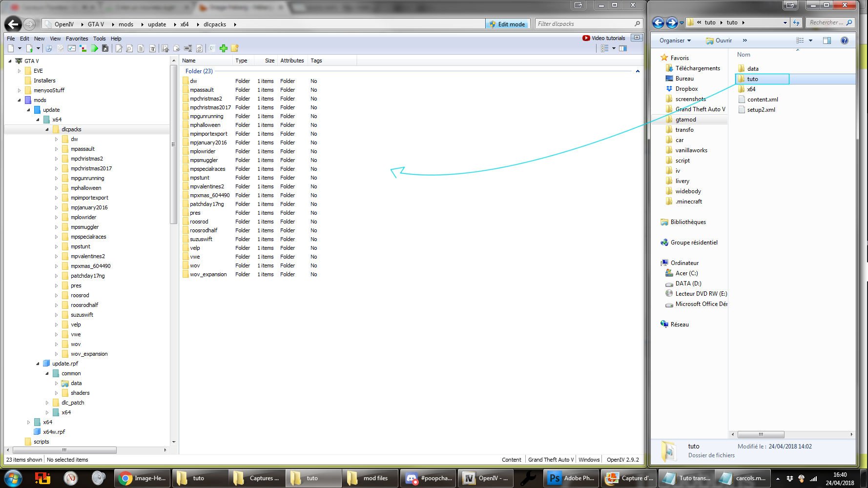
Task: Click the Name column header
Action: pyautogui.click(x=207, y=61)
